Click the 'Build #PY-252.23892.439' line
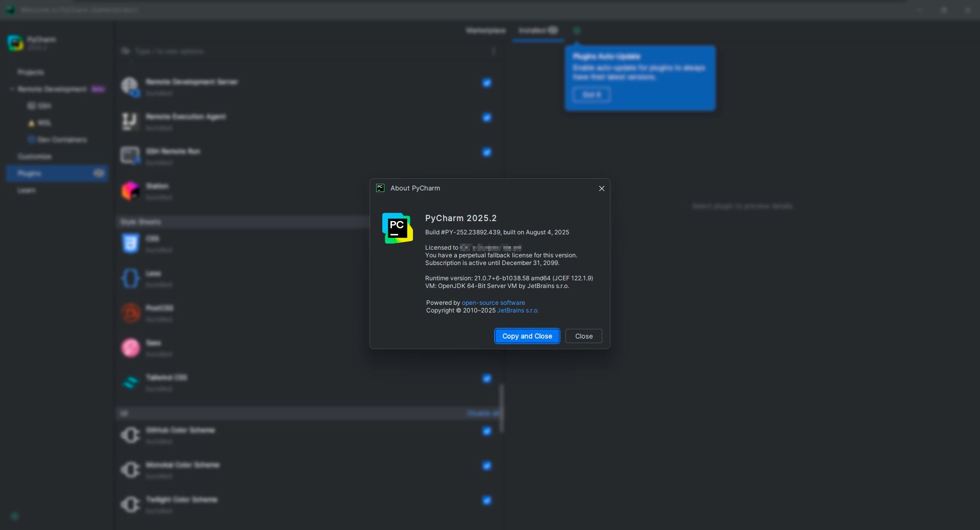 pyautogui.click(x=497, y=232)
